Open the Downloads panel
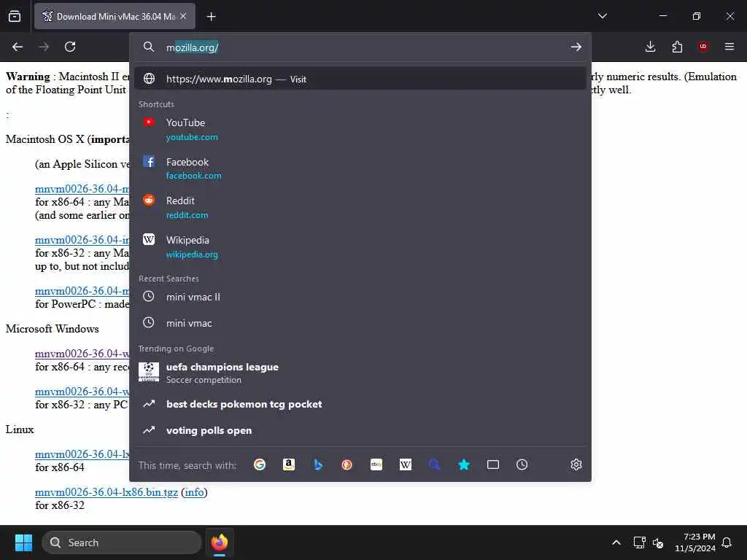The image size is (747, 560). [x=650, y=47]
